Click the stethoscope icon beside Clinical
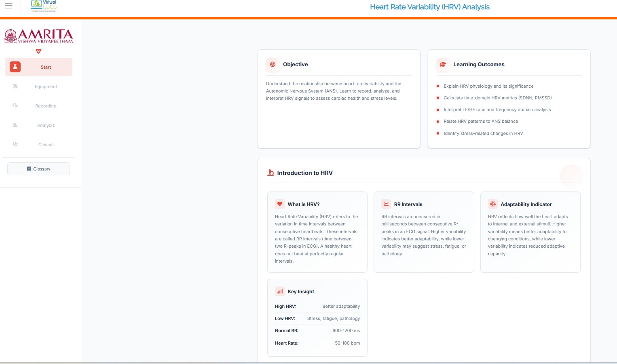 (15, 144)
